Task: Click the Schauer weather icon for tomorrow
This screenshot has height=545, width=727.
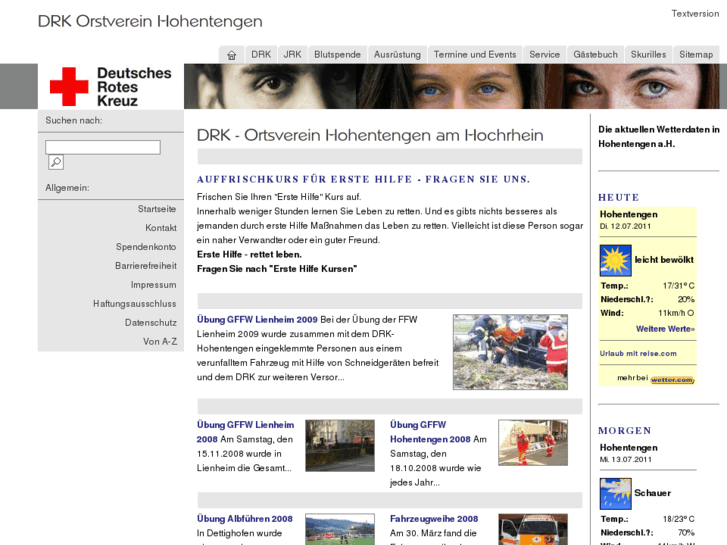Action: (x=615, y=494)
